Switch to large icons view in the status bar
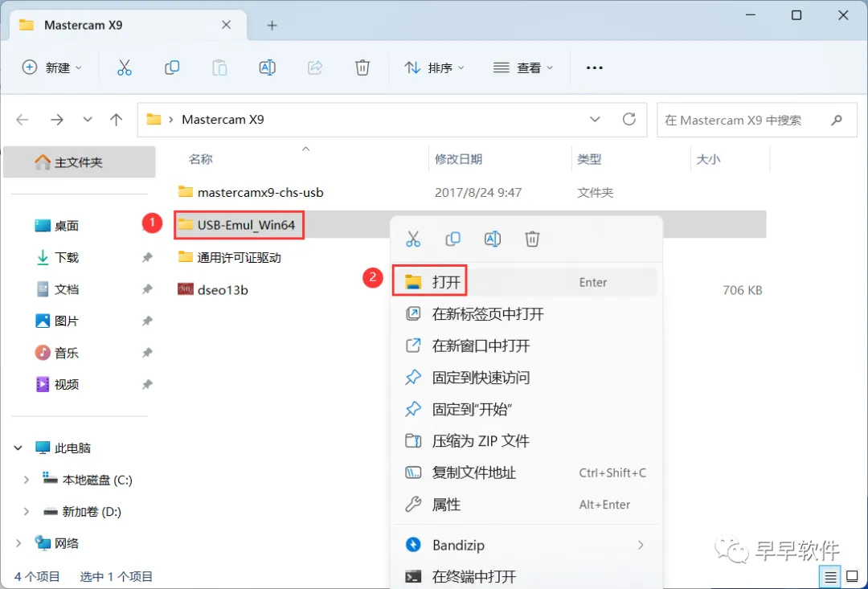The image size is (868, 589). coord(852,577)
